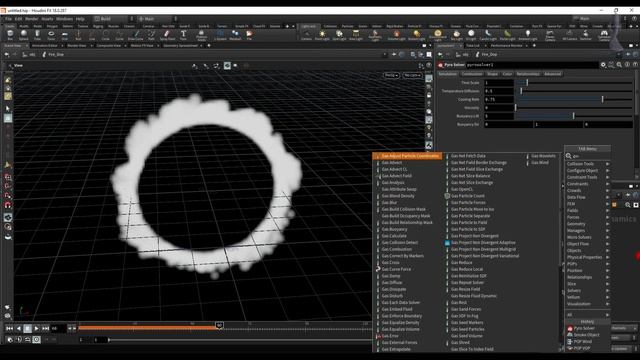This screenshot has width=640, height=360.
Task: Open the Pyro Solver parameter gear menu
Action: coord(603,64)
